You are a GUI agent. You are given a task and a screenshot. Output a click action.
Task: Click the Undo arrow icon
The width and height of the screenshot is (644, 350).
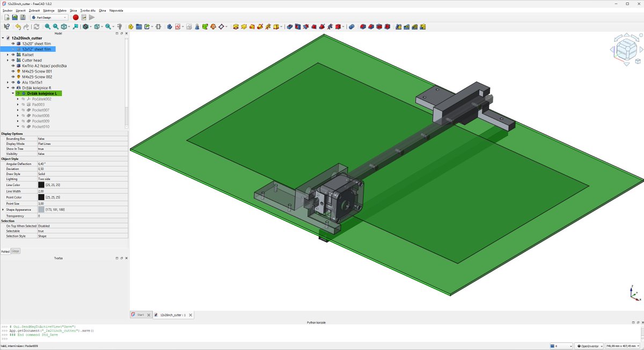click(18, 26)
